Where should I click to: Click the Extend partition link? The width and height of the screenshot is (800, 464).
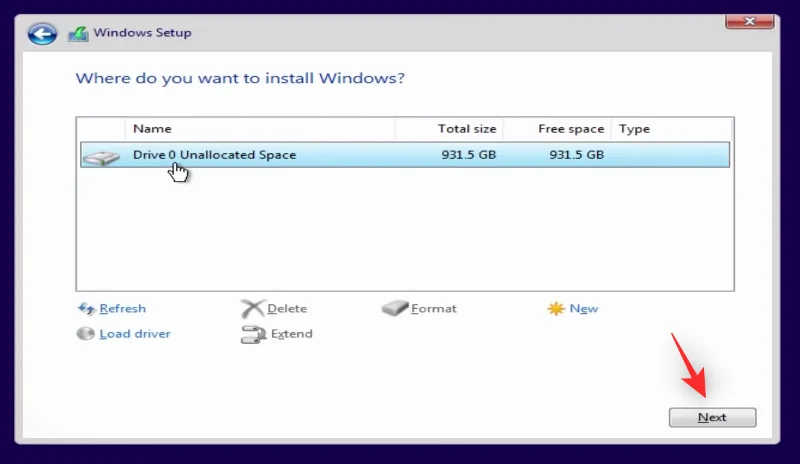click(x=291, y=334)
